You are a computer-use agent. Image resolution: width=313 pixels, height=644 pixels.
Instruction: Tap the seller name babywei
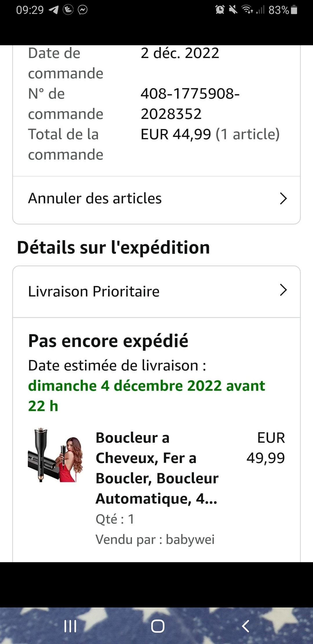tap(190, 540)
